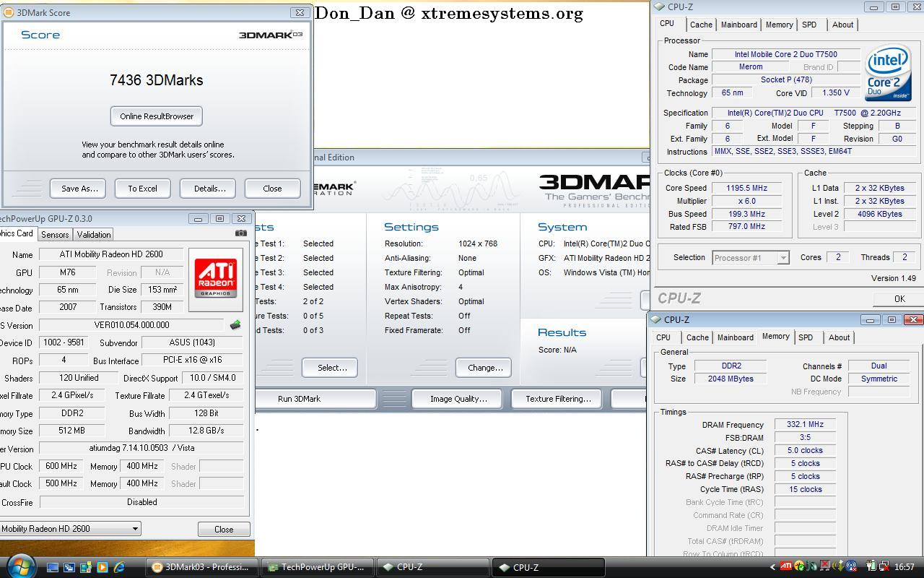Open the ATI tray icon
The width and height of the screenshot is (924, 578).
tap(785, 566)
